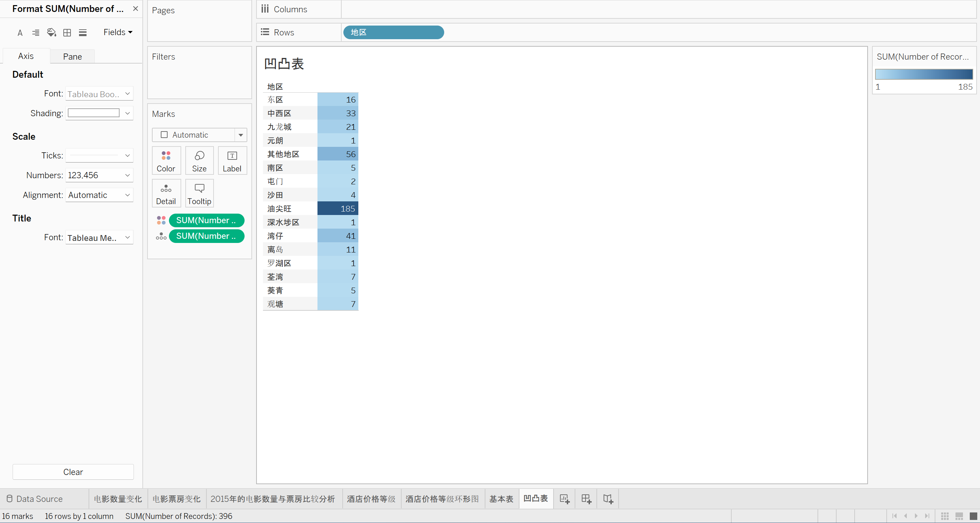Click the New Worksheet icon

tap(564, 499)
